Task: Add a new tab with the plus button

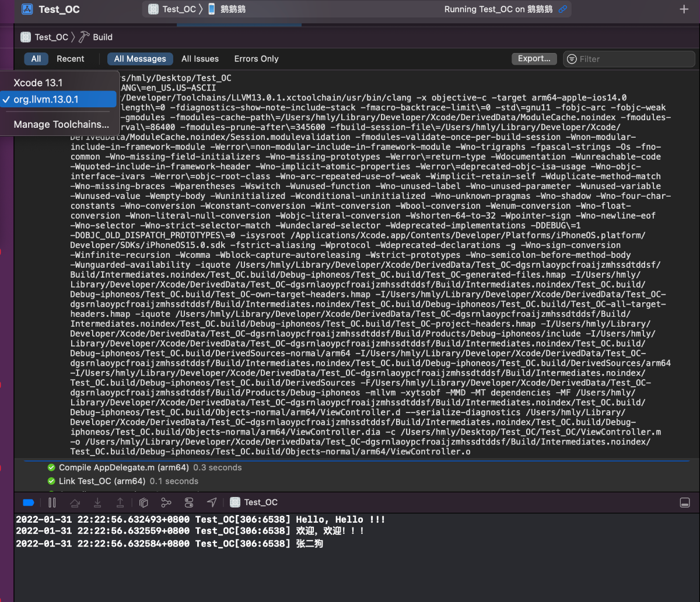Action: point(684,9)
